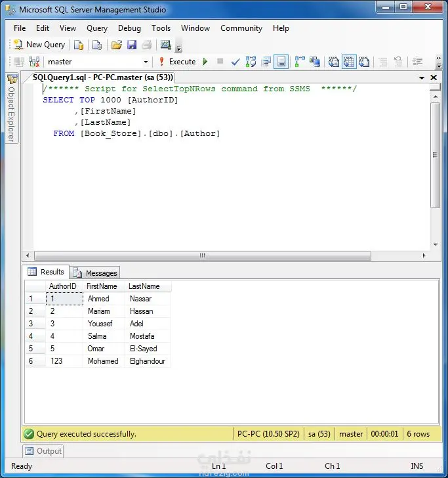
Task: Toggle the Results to Grid button
Action: point(349,62)
